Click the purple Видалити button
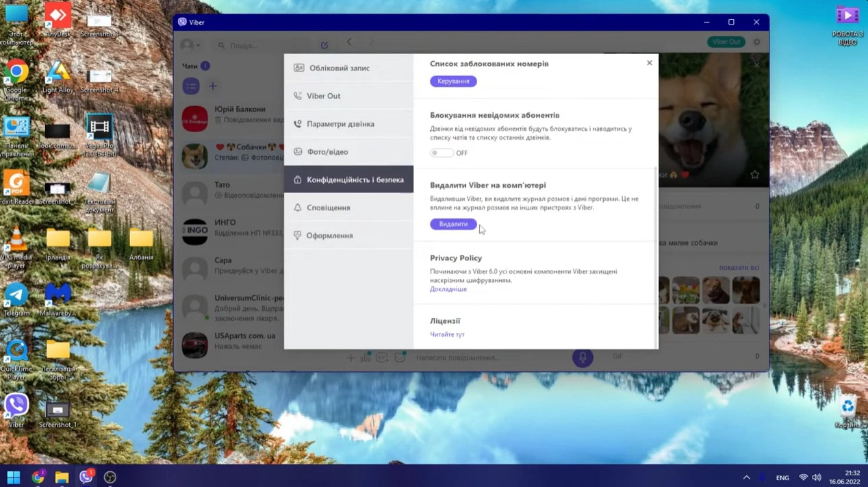 pos(453,224)
